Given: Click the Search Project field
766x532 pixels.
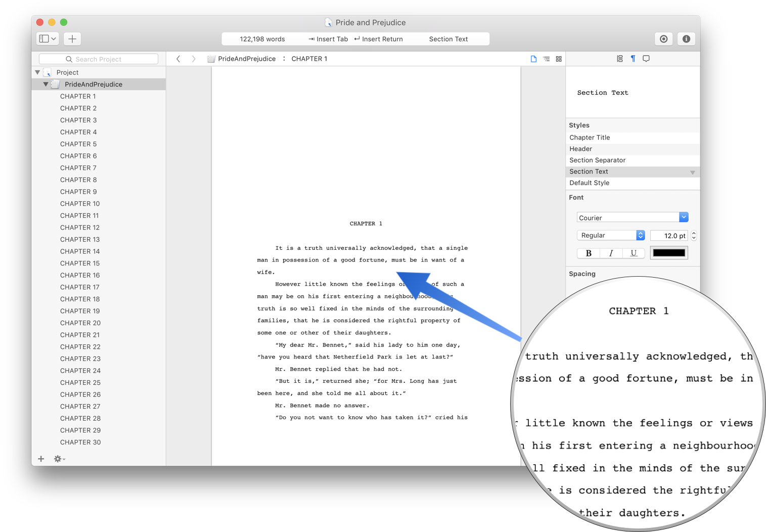Looking at the screenshot, I should 99,59.
